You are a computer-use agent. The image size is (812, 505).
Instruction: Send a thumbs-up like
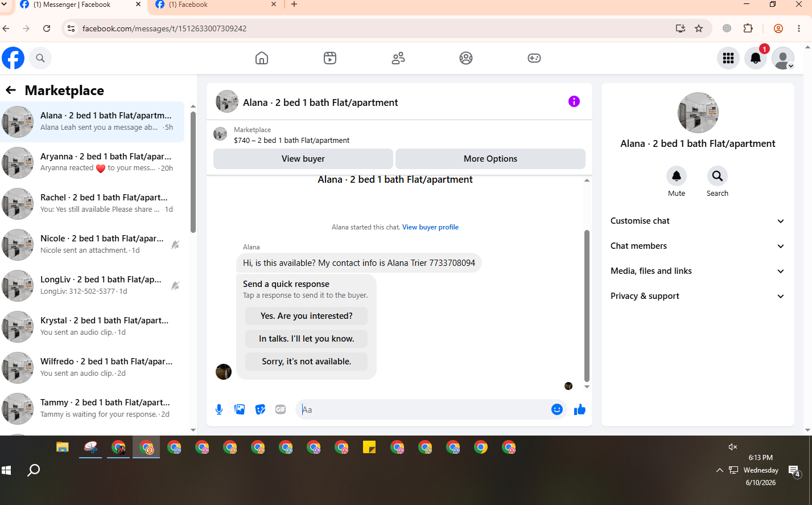pyautogui.click(x=580, y=409)
